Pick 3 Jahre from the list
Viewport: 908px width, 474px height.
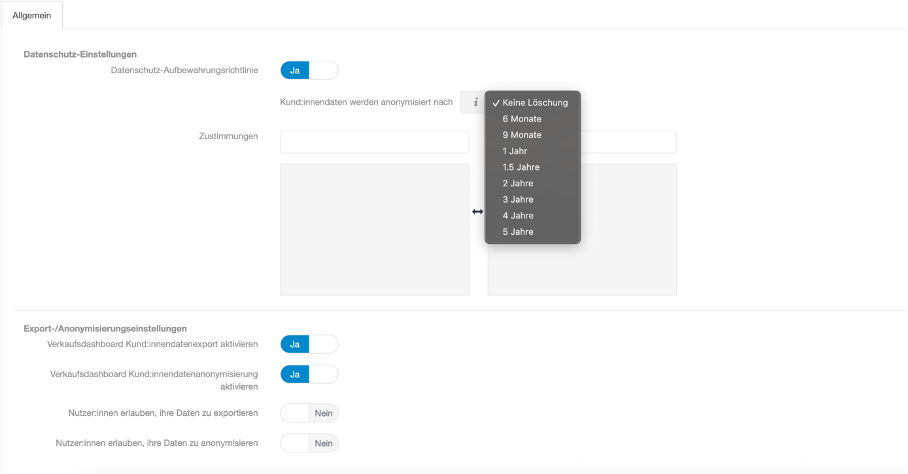pos(533,200)
